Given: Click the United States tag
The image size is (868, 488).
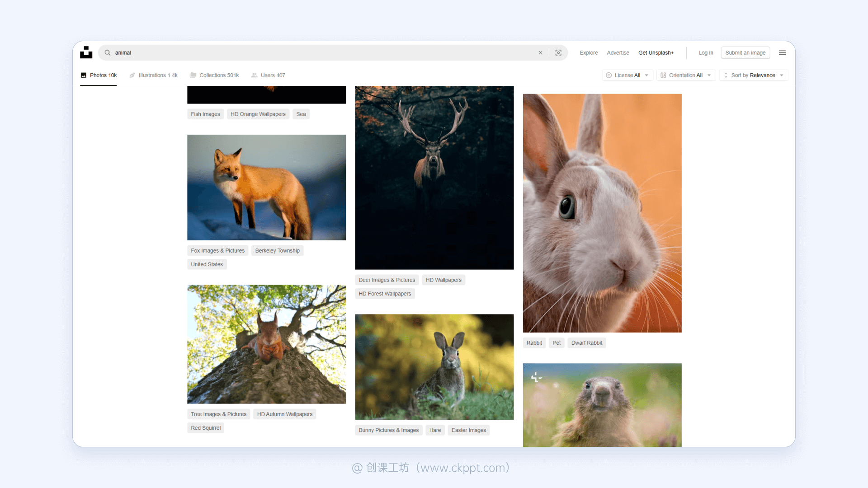Looking at the screenshot, I should tap(207, 264).
